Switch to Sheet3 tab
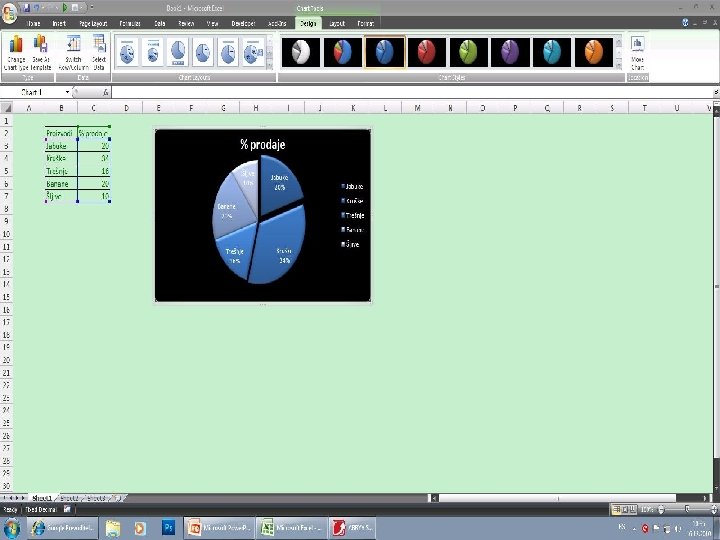Screen dimensions: 720x540 coord(96,498)
